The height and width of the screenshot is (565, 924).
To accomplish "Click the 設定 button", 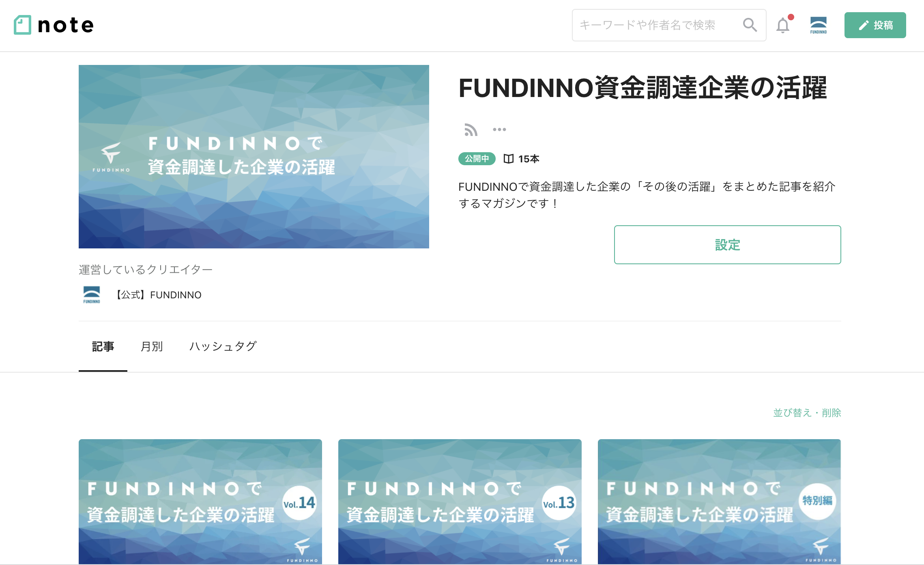I will coord(727,245).
